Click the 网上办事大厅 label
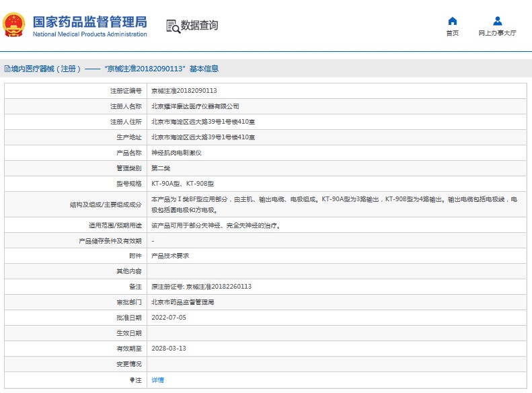This screenshot has height=393, width=532. point(498,33)
